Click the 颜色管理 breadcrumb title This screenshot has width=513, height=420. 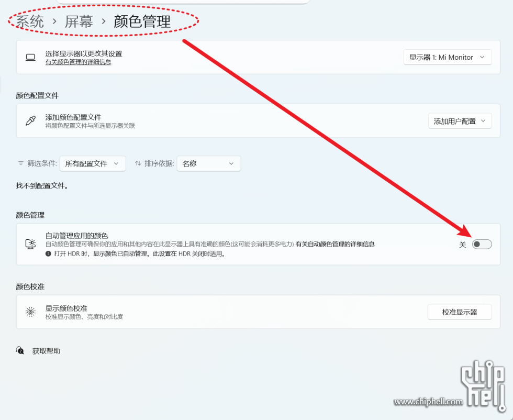click(x=142, y=22)
